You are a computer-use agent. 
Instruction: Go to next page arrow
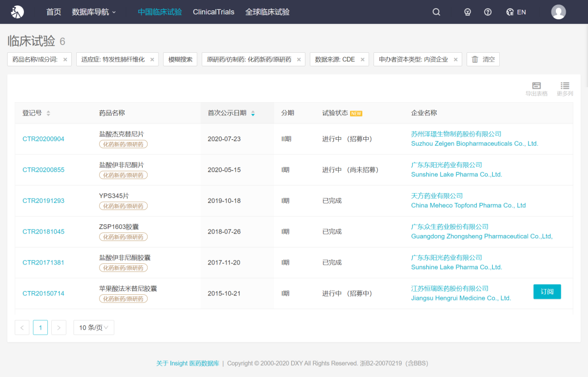pos(59,327)
